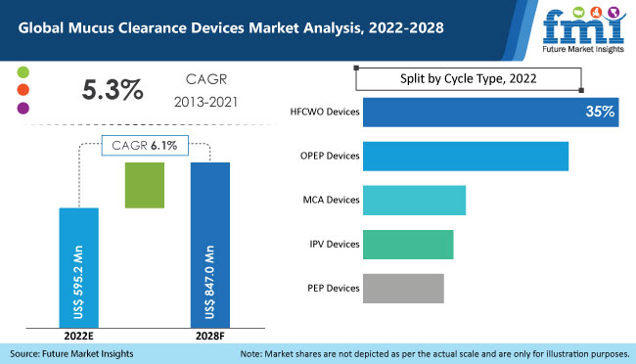
Task: Click the 'HFCWO Devices' label
Action: click(x=325, y=112)
